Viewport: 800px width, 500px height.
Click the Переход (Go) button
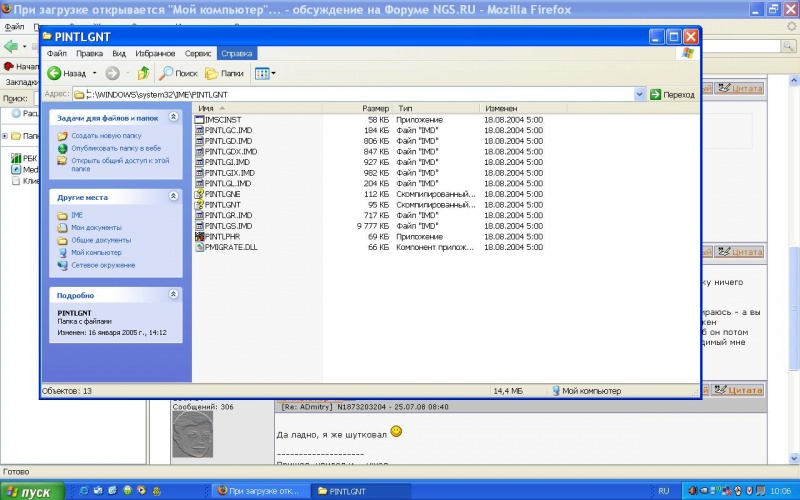coord(672,94)
